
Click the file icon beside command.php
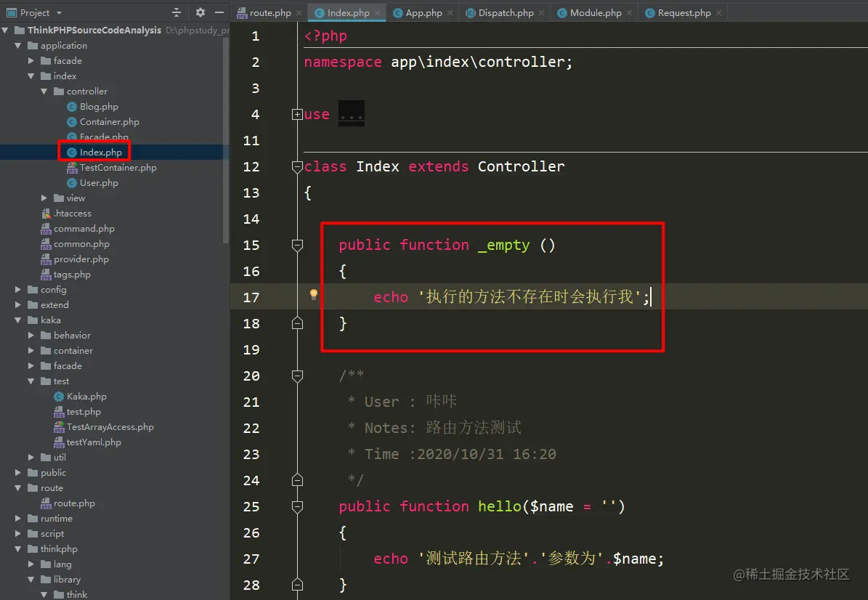click(45, 228)
